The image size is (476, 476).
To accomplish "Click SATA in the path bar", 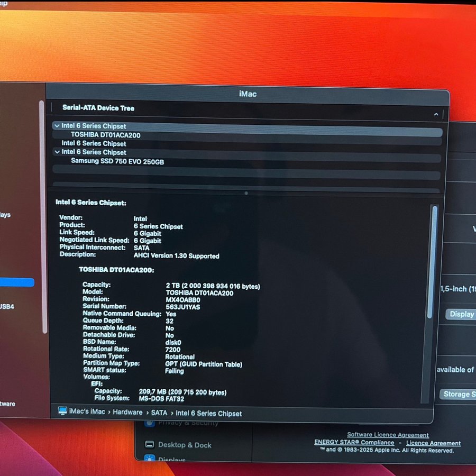I will (159, 413).
